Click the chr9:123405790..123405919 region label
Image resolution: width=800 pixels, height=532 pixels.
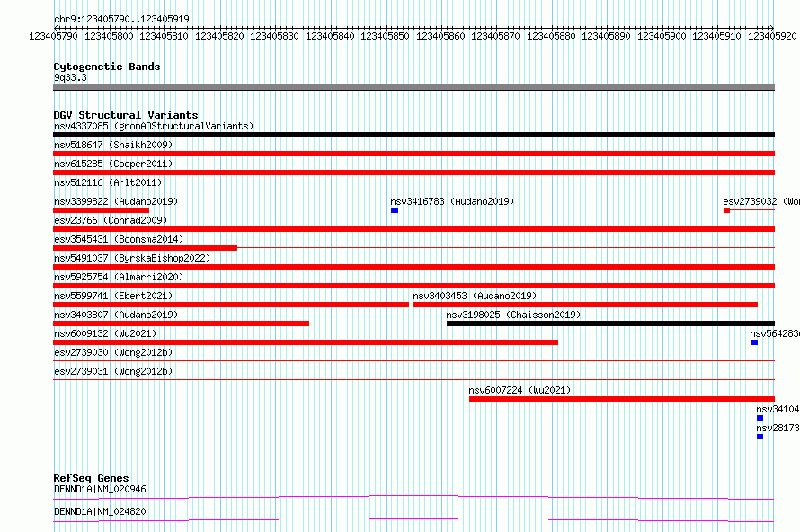pos(121,19)
